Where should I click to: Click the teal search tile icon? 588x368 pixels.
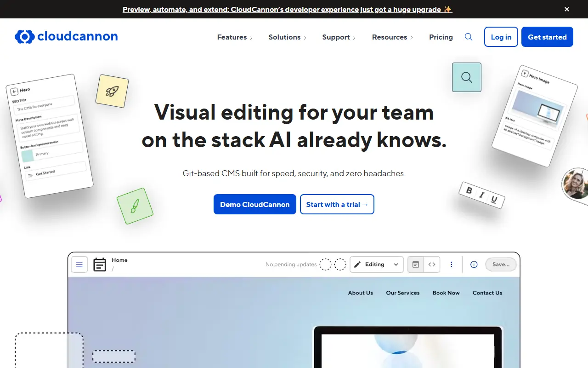click(467, 77)
